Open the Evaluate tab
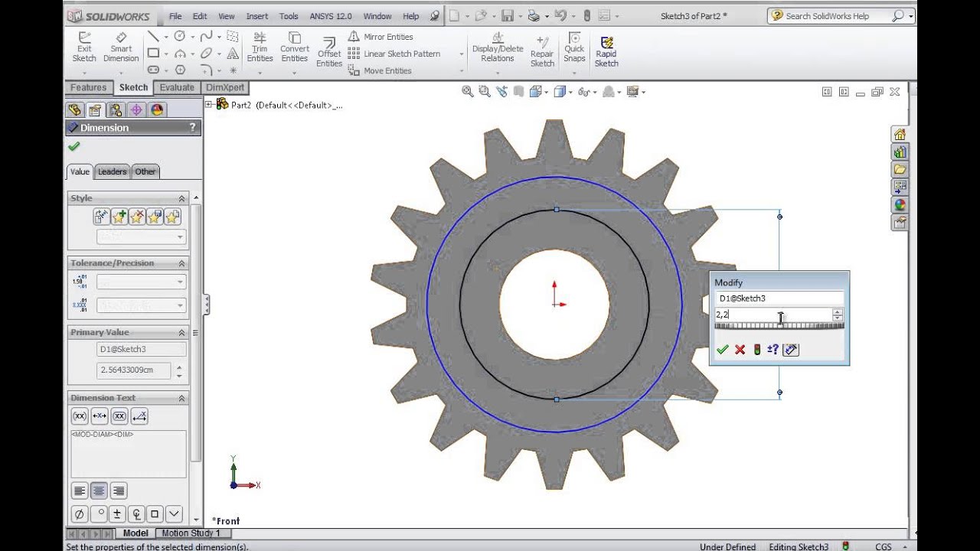The height and width of the screenshot is (551, 980). click(177, 87)
